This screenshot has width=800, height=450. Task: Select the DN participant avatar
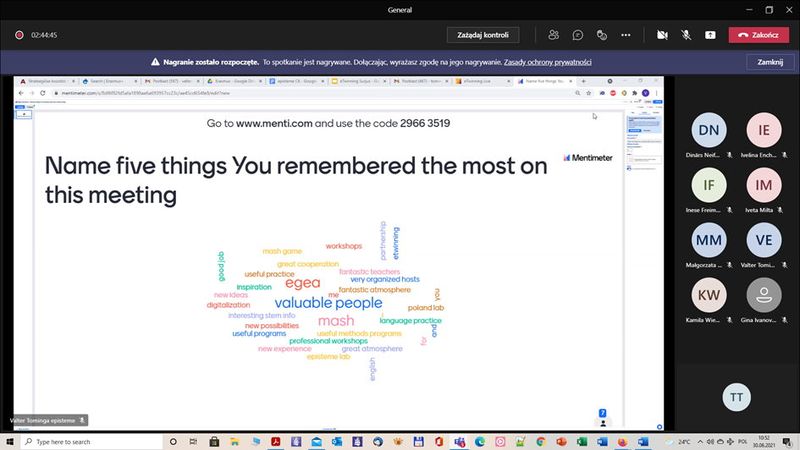(709, 130)
